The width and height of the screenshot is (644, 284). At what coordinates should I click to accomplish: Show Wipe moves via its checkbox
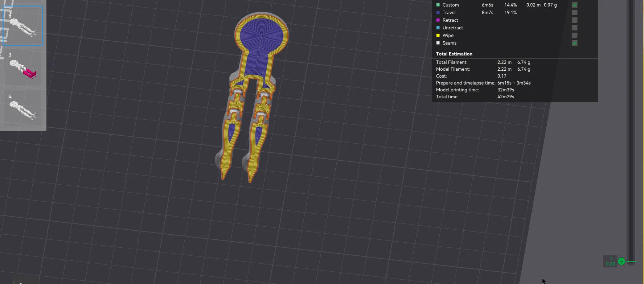(x=574, y=36)
